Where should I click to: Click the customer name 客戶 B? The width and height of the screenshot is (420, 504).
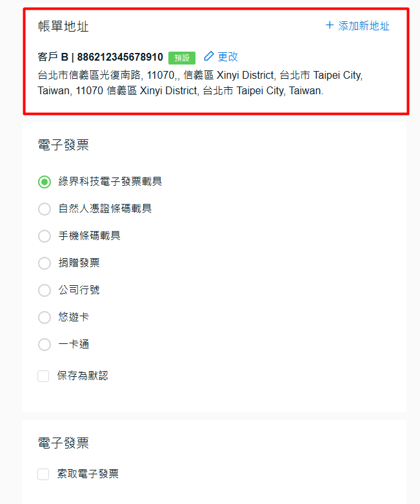click(53, 57)
